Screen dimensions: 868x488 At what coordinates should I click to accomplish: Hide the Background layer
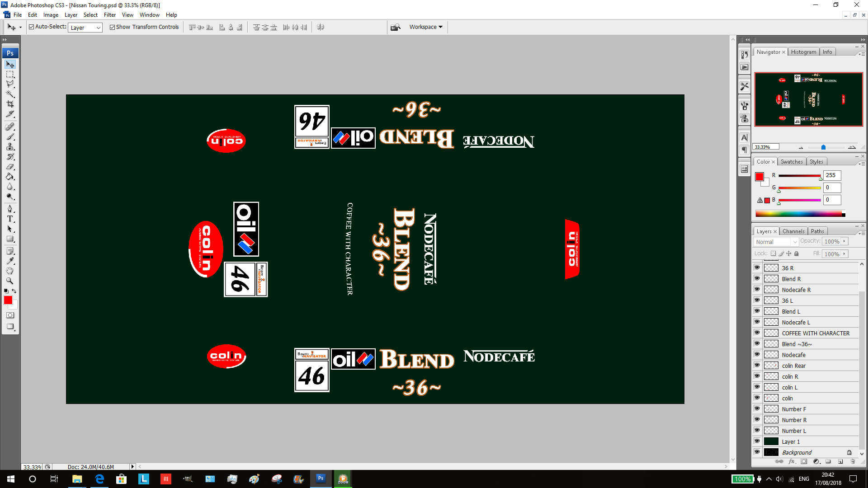pos(757,452)
